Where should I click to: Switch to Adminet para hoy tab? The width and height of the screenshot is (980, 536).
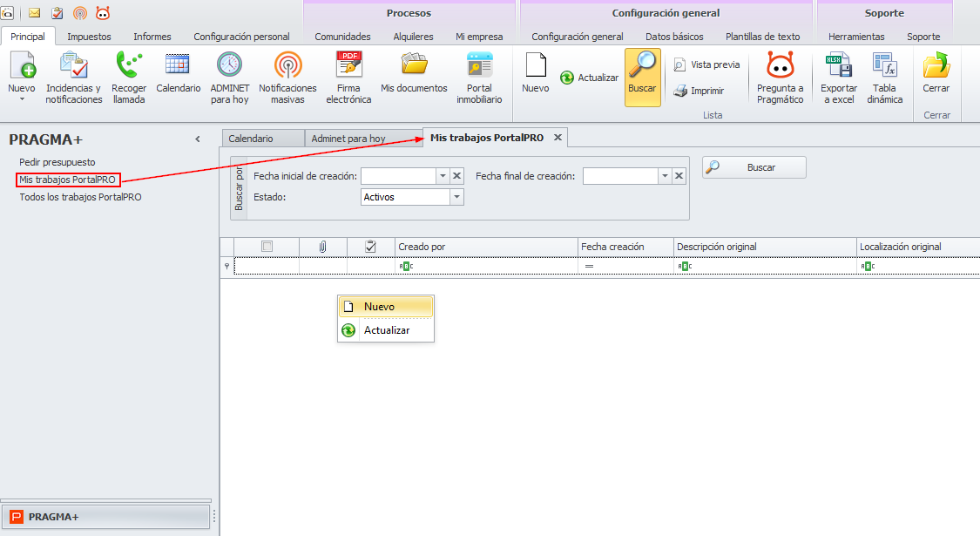click(x=362, y=139)
